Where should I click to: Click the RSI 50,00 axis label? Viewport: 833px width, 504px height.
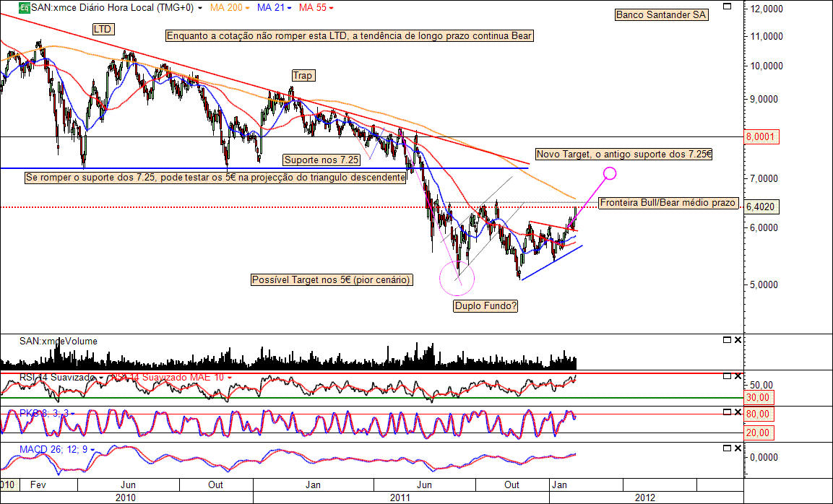(x=761, y=385)
